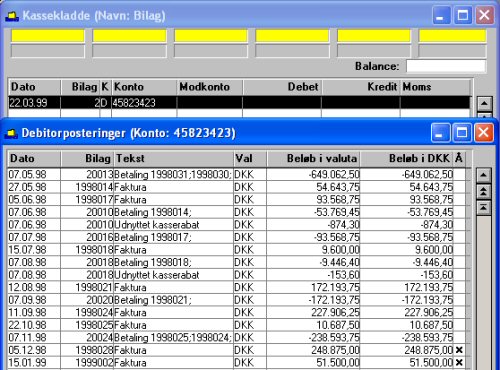Click the Balance input field

pos(446,66)
